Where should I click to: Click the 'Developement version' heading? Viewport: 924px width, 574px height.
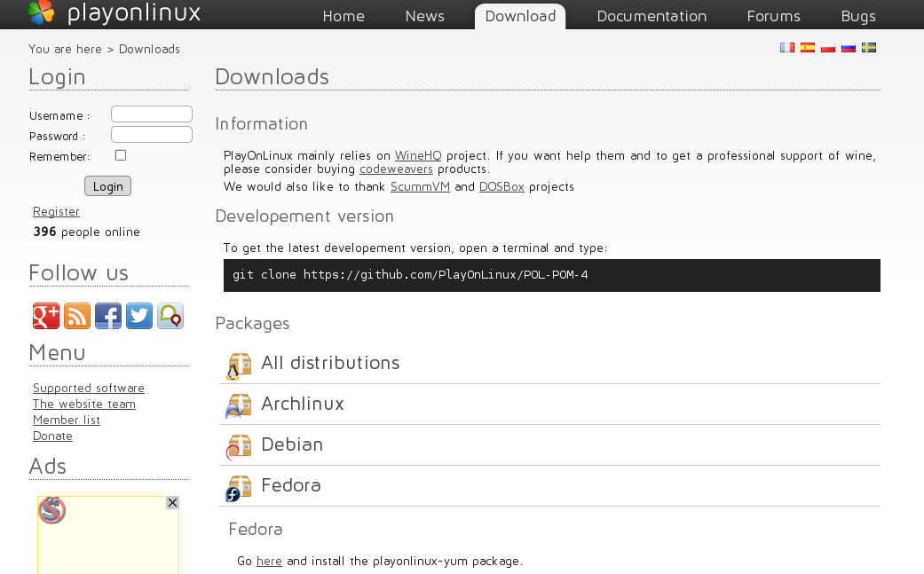(x=304, y=216)
